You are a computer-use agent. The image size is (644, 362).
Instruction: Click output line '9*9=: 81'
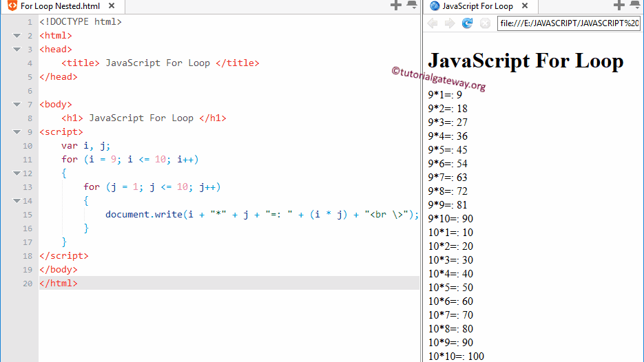point(448,205)
